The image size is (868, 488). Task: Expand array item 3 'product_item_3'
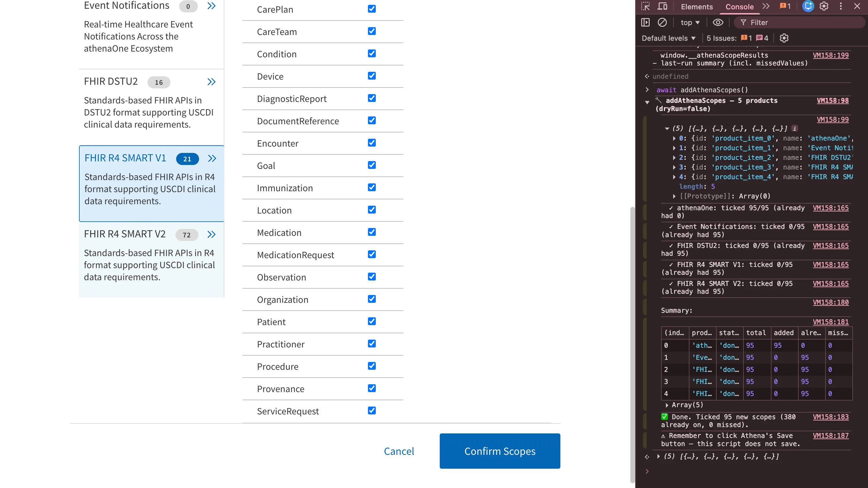tap(674, 167)
